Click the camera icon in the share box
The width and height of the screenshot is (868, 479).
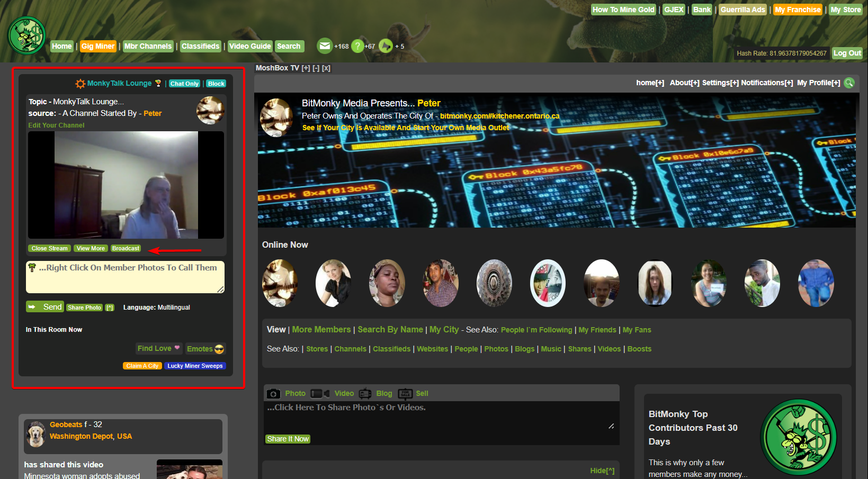[x=273, y=393]
